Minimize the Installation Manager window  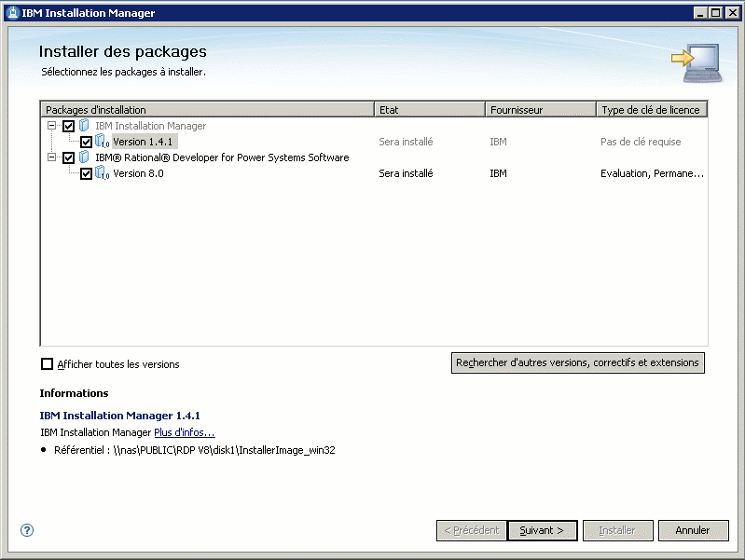click(700, 13)
